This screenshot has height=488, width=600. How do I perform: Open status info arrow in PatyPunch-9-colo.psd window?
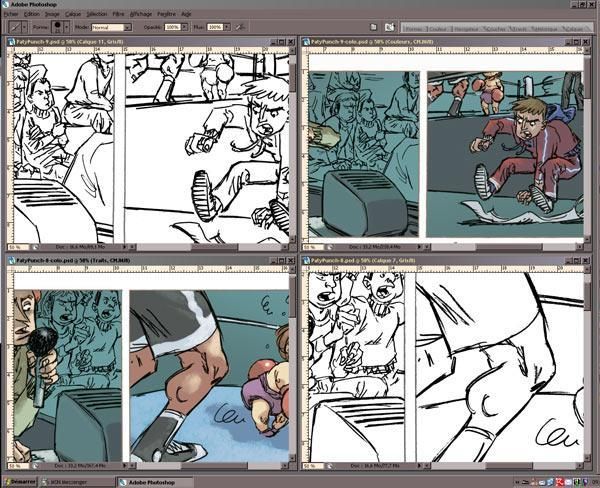(419, 247)
